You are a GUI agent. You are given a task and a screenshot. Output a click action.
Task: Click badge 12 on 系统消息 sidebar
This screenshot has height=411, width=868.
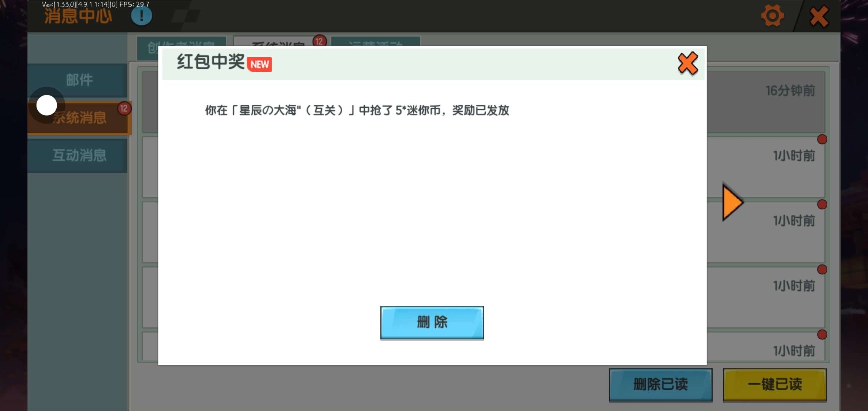(x=124, y=108)
